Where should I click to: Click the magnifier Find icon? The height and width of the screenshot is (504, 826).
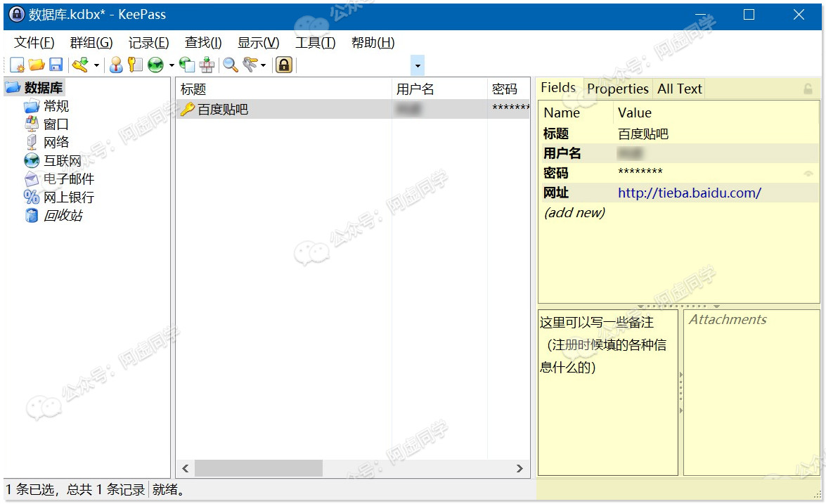[x=230, y=65]
